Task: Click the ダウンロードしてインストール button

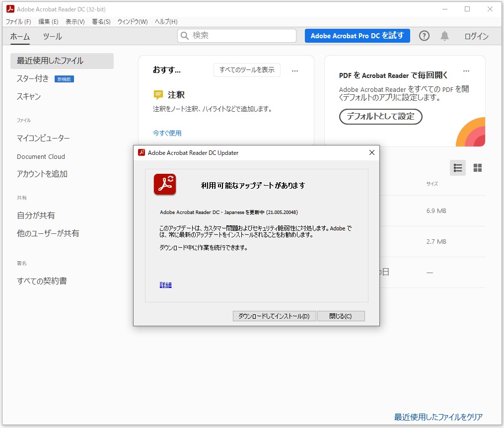Action: 274,316
